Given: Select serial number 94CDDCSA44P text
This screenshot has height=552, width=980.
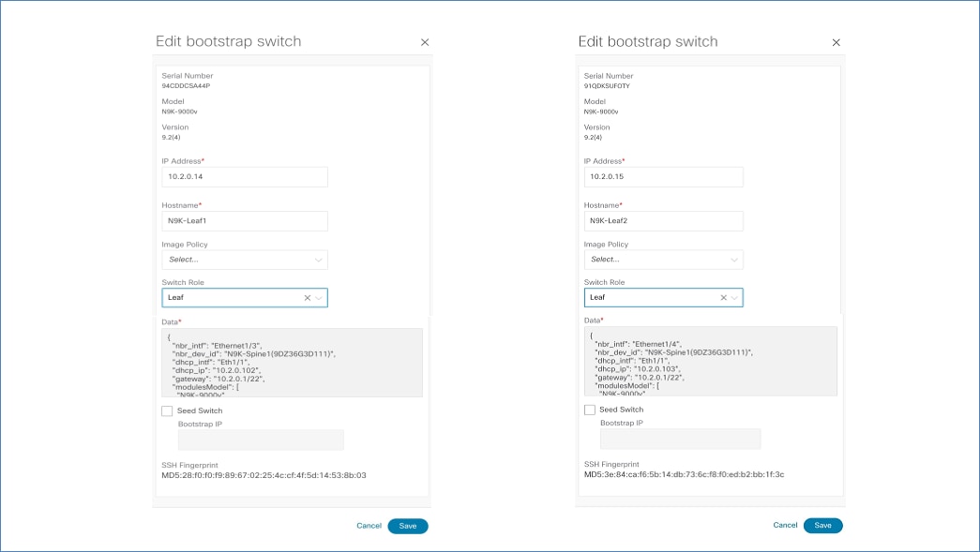Looking at the screenshot, I should click(186, 86).
